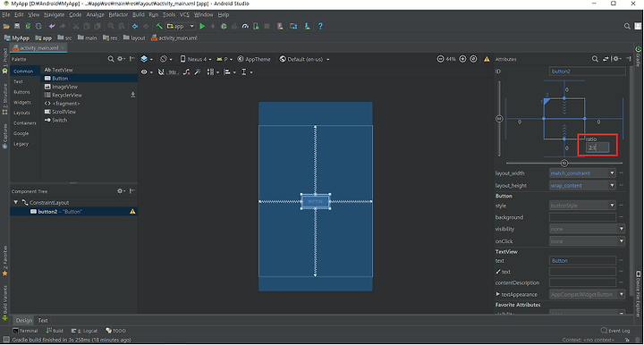Image resolution: width=644 pixels, height=345 pixels.
Task: Open the Logcat tool window
Action: click(x=84, y=331)
